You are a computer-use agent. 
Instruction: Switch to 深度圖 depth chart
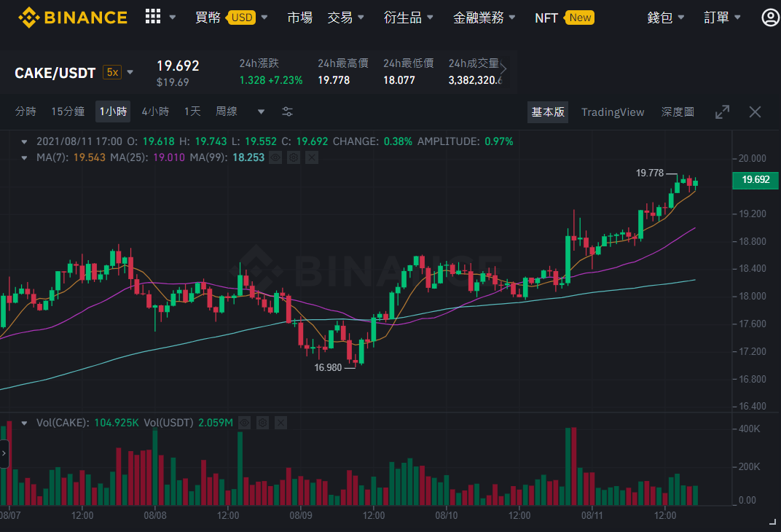pos(678,112)
